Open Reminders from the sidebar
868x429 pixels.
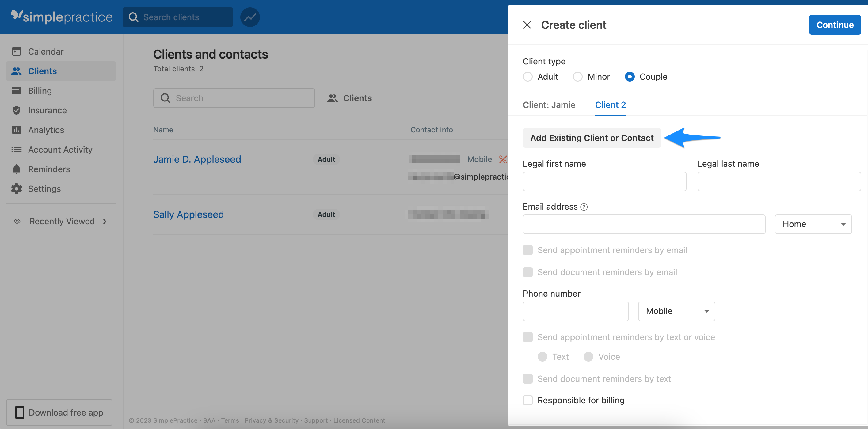[x=49, y=169]
